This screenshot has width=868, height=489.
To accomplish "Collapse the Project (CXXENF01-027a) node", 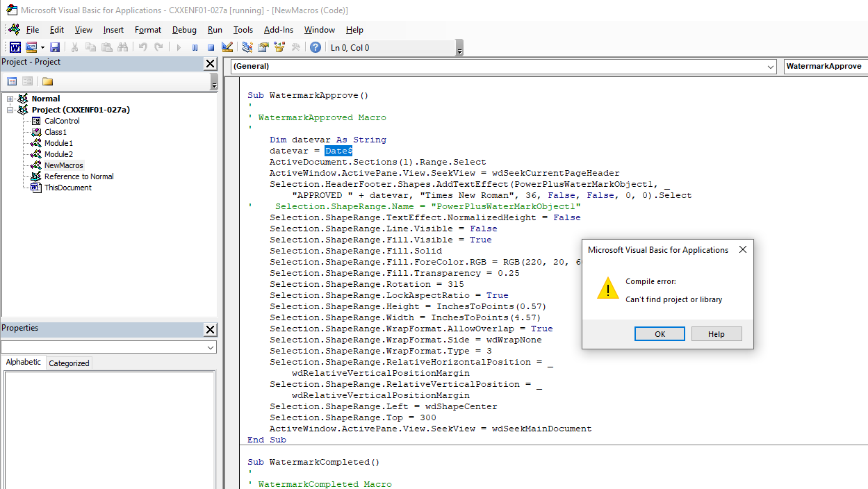I will click(x=10, y=110).
